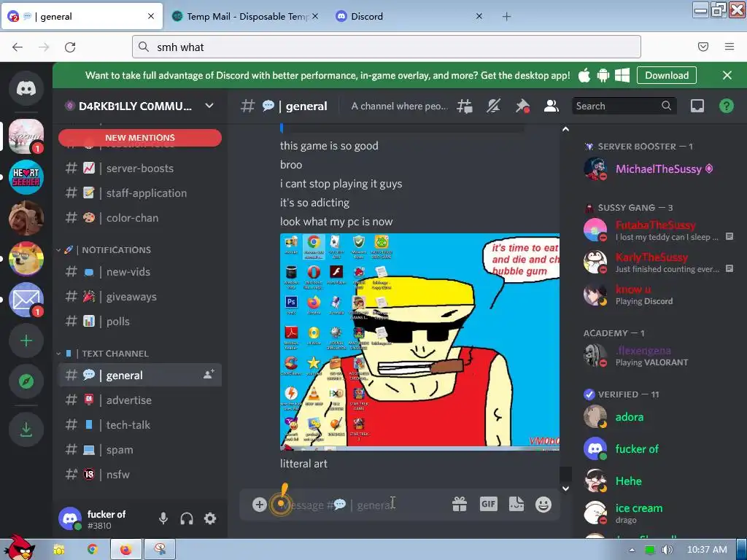Reload the page in the browser
This screenshot has height=560, width=747.
[x=70, y=47]
